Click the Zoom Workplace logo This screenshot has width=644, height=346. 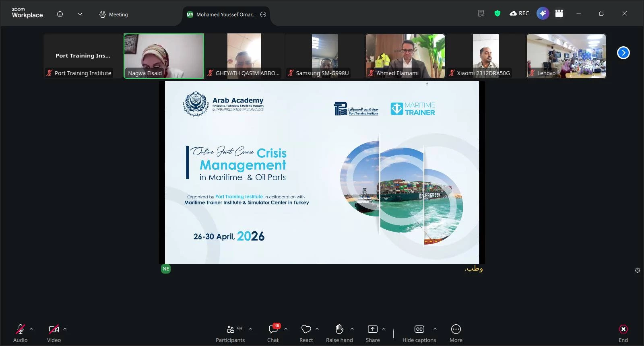click(27, 13)
